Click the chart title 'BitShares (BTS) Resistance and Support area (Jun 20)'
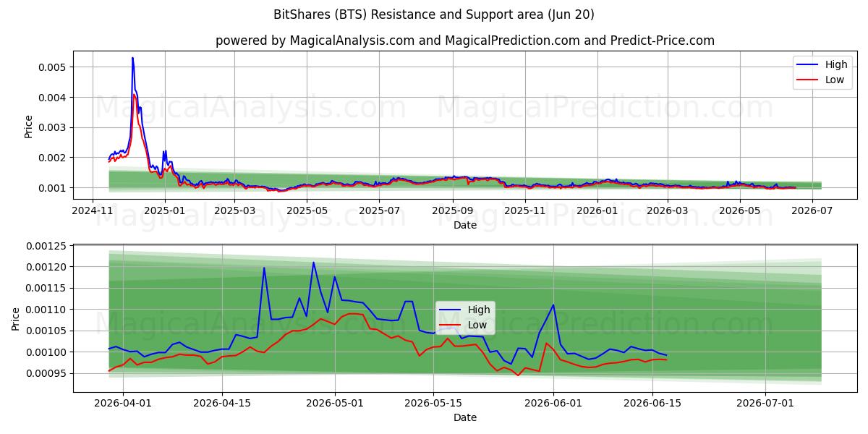Viewport: 868px width, 434px height. (x=434, y=14)
